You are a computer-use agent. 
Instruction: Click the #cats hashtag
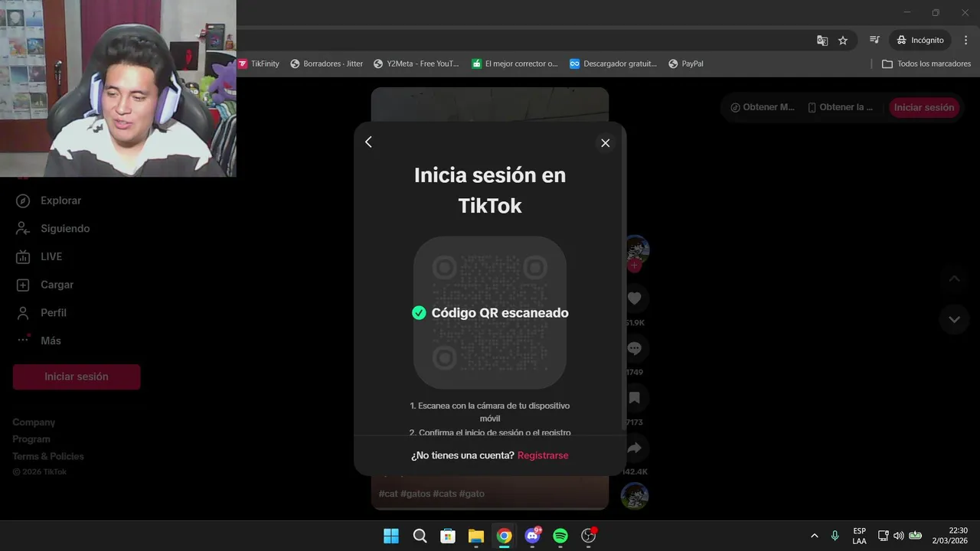click(x=445, y=494)
